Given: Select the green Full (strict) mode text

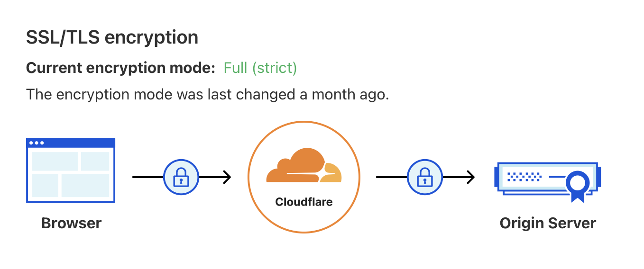Looking at the screenshot, I should (x=260, y=68).
